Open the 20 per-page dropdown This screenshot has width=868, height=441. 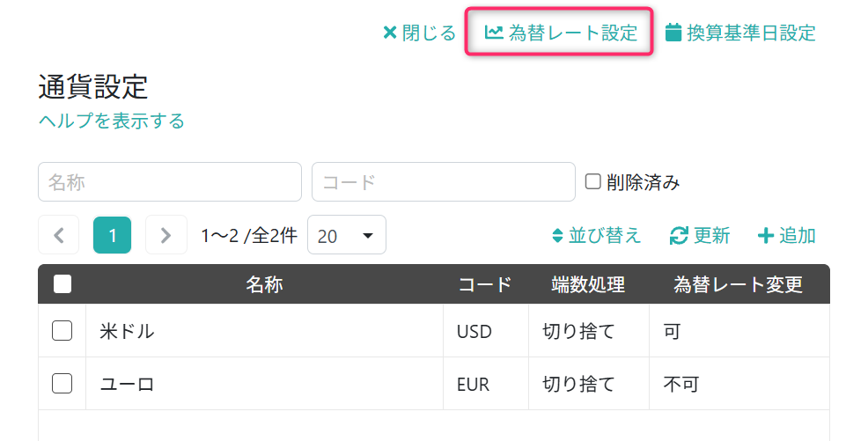point(347,235)
